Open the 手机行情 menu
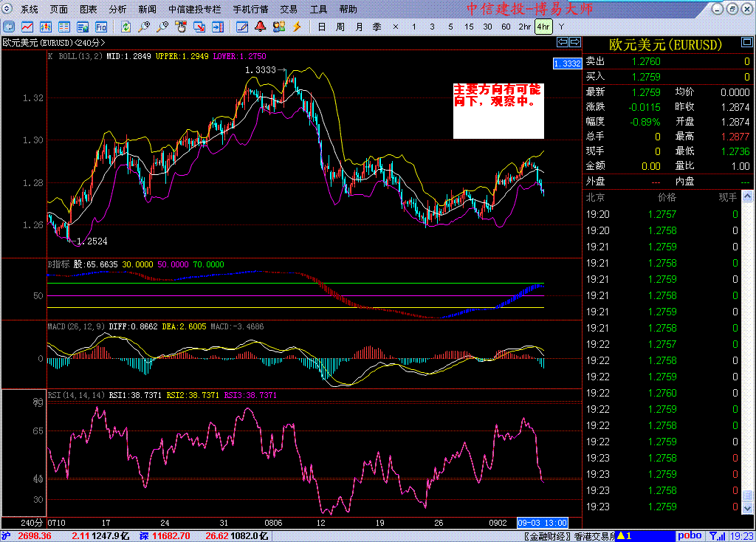This screenshot has height=542, width=756. 251,9
